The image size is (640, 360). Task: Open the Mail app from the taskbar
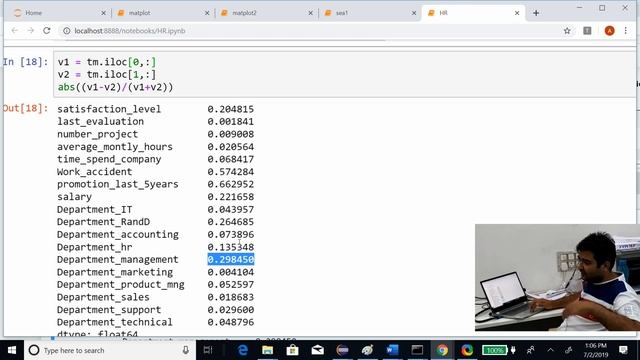318,350
